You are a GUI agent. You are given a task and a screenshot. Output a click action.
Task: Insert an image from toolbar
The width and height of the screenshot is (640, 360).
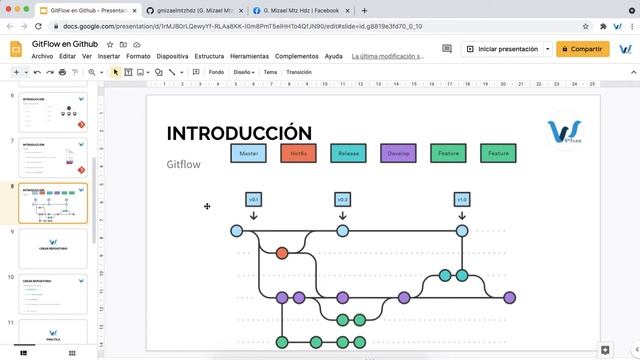(x=140, y=72)
